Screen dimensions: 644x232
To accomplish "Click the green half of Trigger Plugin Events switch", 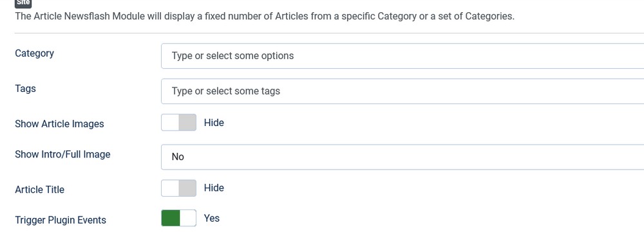I will click(x=171, y=218).
